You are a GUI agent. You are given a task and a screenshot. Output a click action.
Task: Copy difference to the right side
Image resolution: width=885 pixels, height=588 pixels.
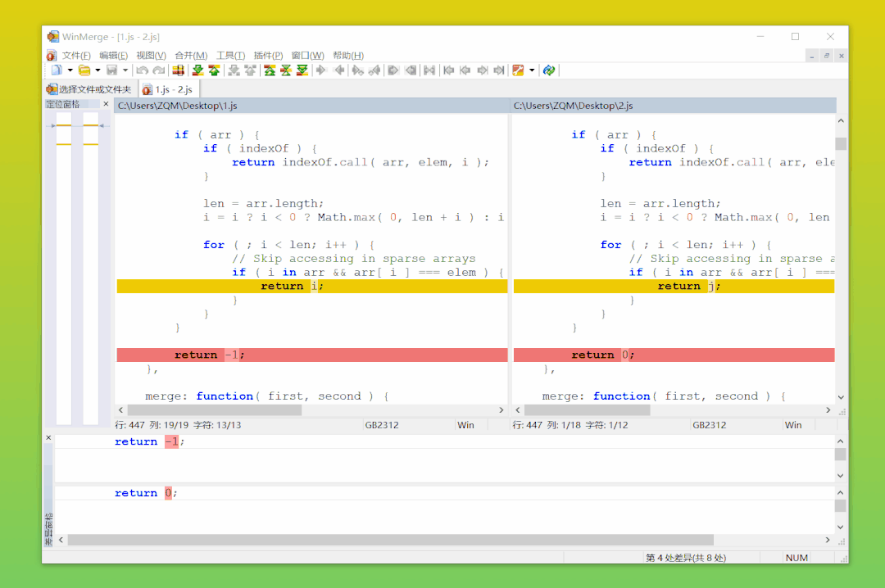(x=321, y=70)
